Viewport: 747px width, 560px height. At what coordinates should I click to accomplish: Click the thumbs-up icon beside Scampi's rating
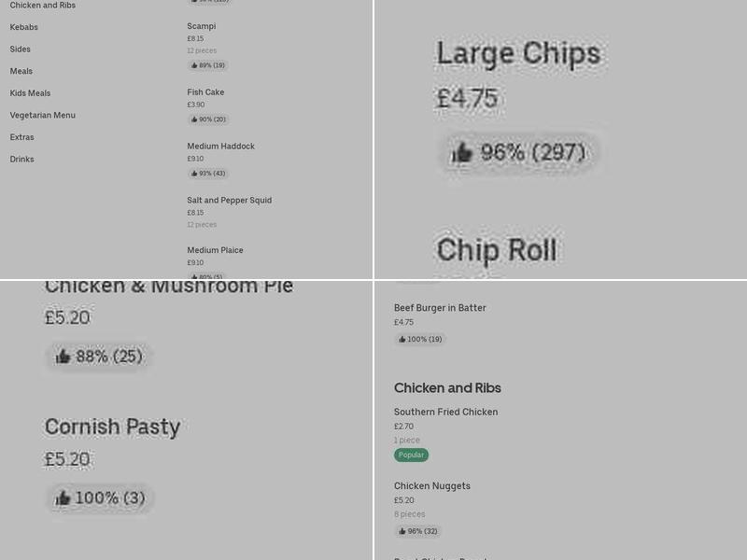tap(192, 65)
